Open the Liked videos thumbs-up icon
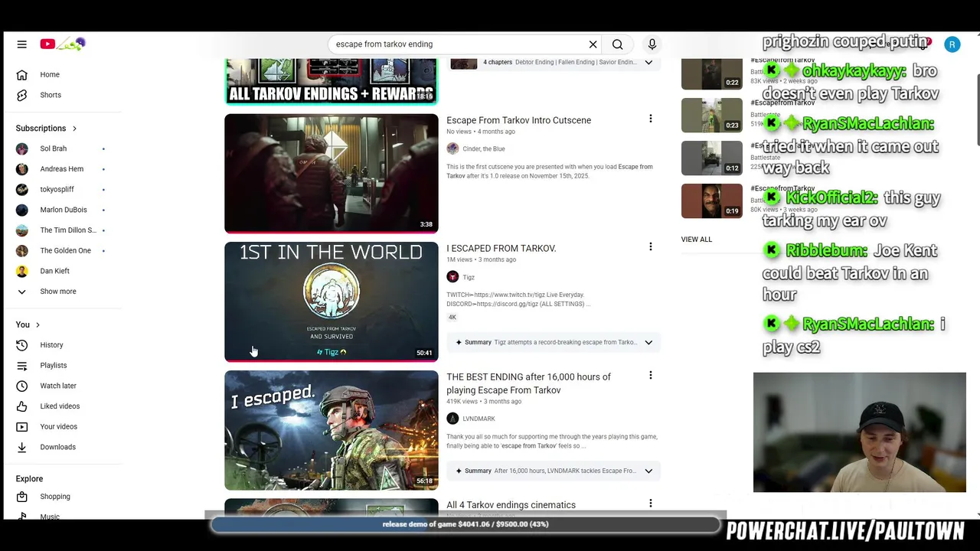Viewport: 980px width, 551px height. [x=21, y=406]
